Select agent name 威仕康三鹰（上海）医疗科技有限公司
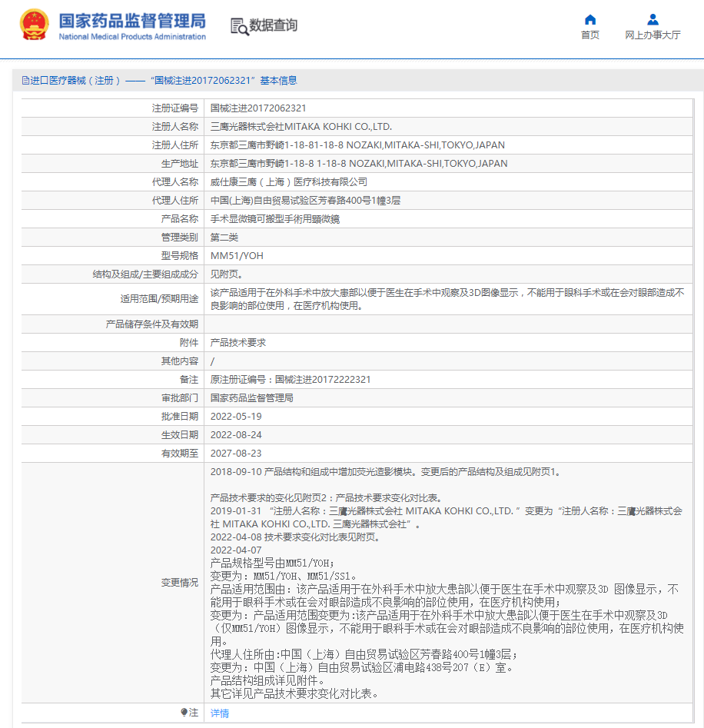The height and width of the screenshot is (728, 704). pyautogui.click(x=289, y=182)
